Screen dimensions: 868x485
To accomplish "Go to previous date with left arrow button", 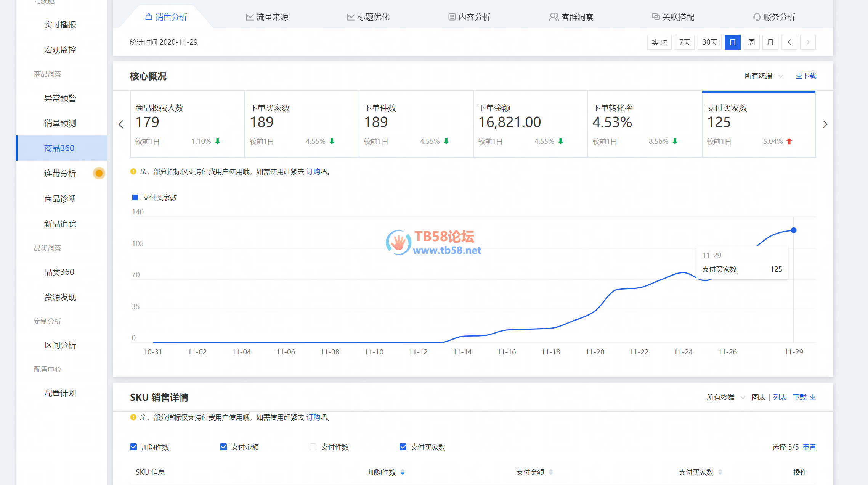I will pyautogui.click(x=789, y=42).
